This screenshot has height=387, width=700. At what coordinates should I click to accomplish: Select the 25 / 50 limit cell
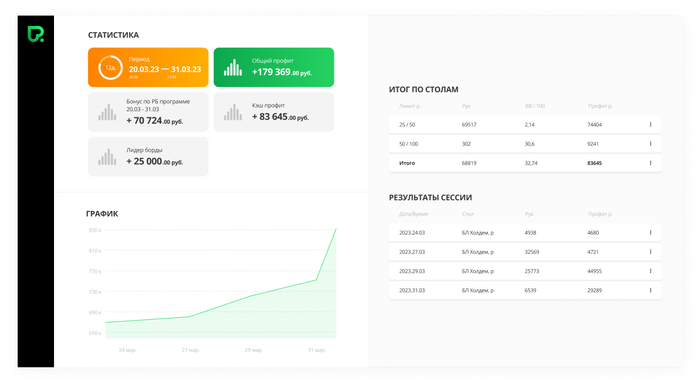407,125
